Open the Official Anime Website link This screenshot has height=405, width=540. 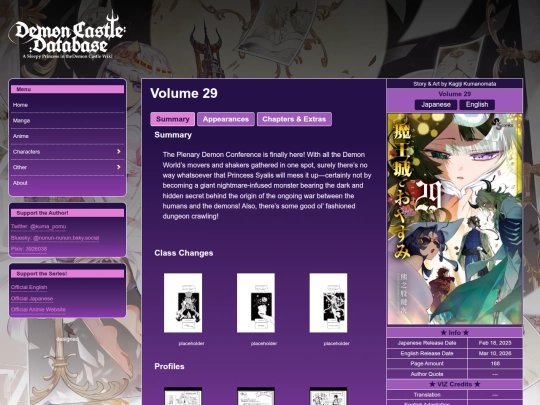(38, 310)
